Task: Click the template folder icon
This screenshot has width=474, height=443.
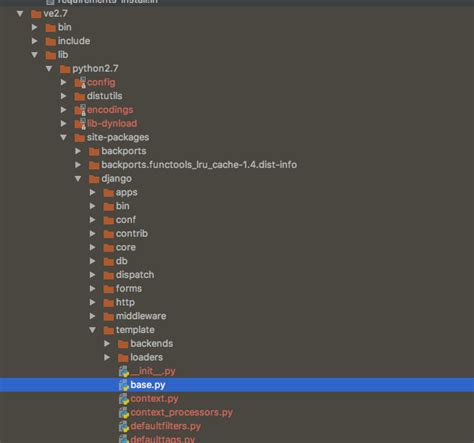Action: (x=109, y=330)
